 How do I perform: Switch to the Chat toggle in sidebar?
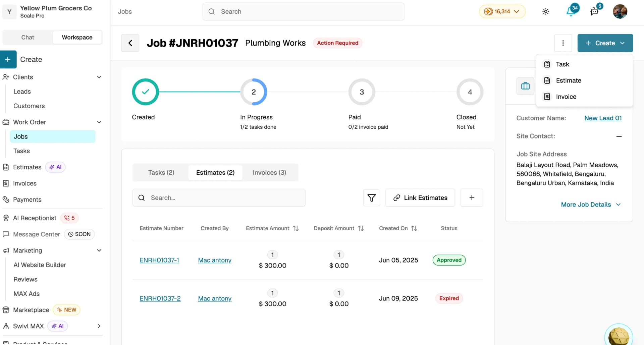[x=28, y=37]
